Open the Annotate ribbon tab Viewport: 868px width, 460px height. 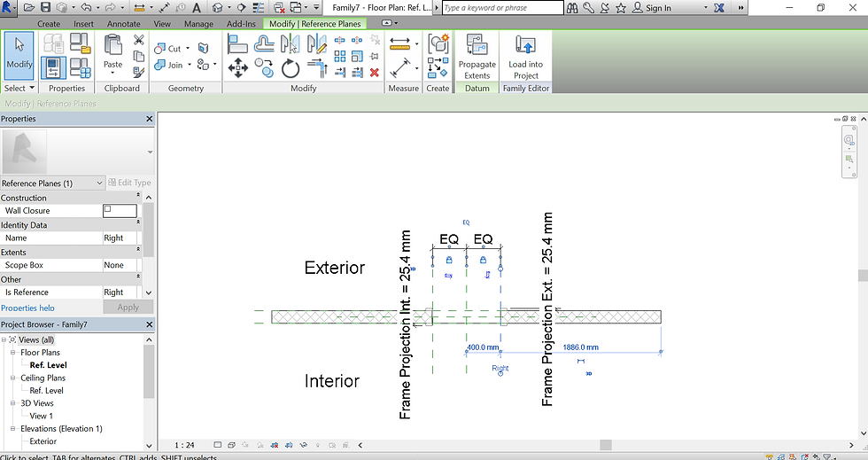click(x=123, y=24)
